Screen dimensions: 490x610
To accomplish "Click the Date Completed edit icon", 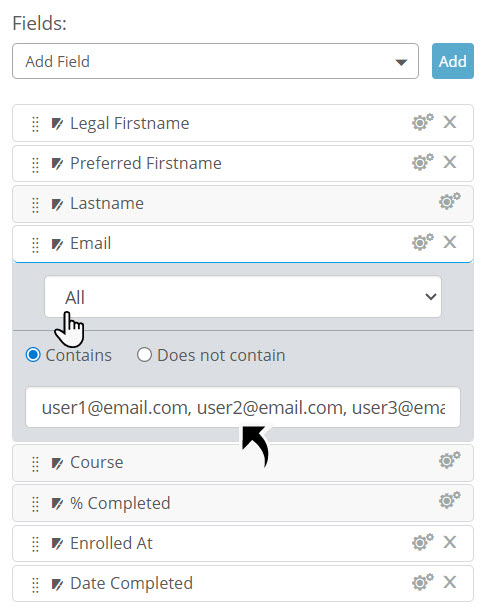I will (57, 584).
